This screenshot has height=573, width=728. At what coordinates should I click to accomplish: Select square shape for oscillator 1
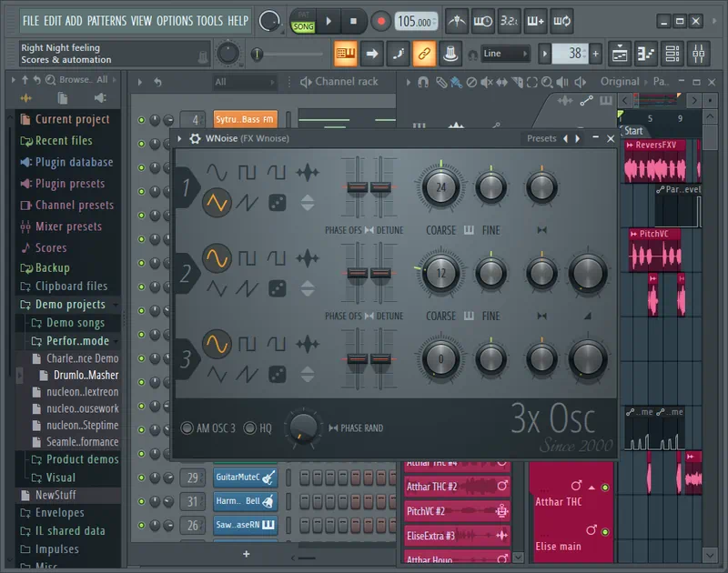coord(247,173)
